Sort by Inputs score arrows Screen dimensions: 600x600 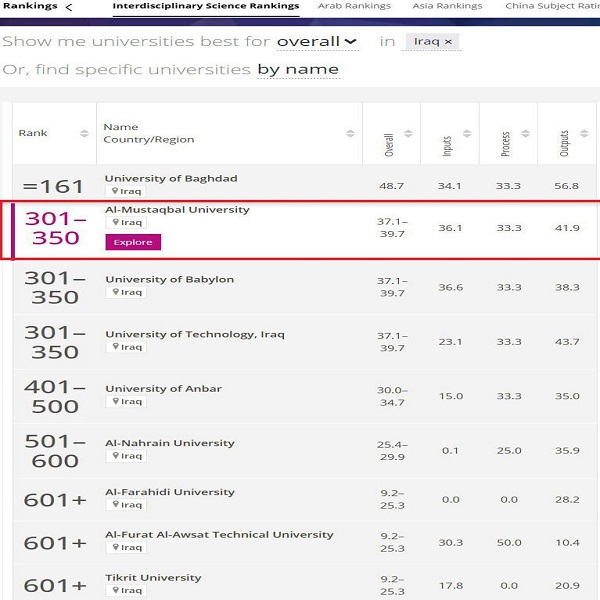(x=467, y=133)
